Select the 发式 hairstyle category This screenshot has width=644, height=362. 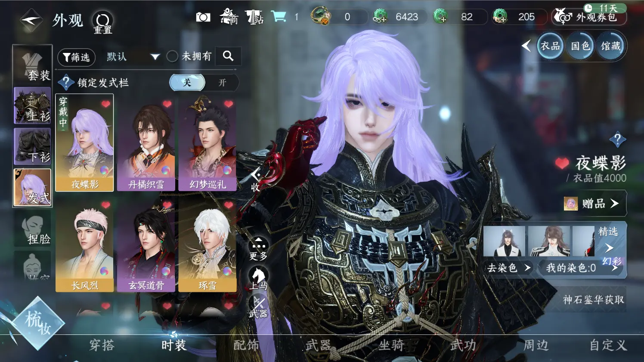pos(33,187)
